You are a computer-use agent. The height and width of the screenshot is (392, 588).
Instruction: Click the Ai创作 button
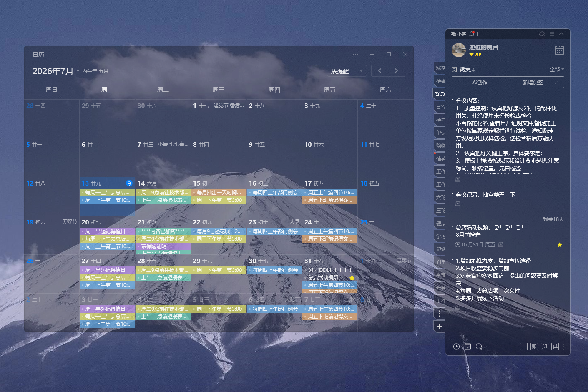click(480, 83)
